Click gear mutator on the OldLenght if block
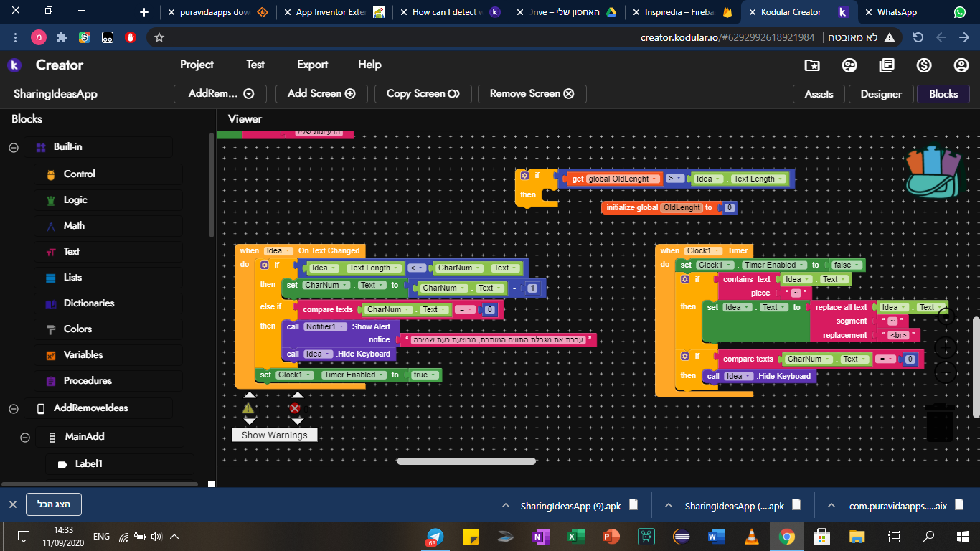Image resolution: width=980 pixels, height=551 pixels. coord(524,176)
